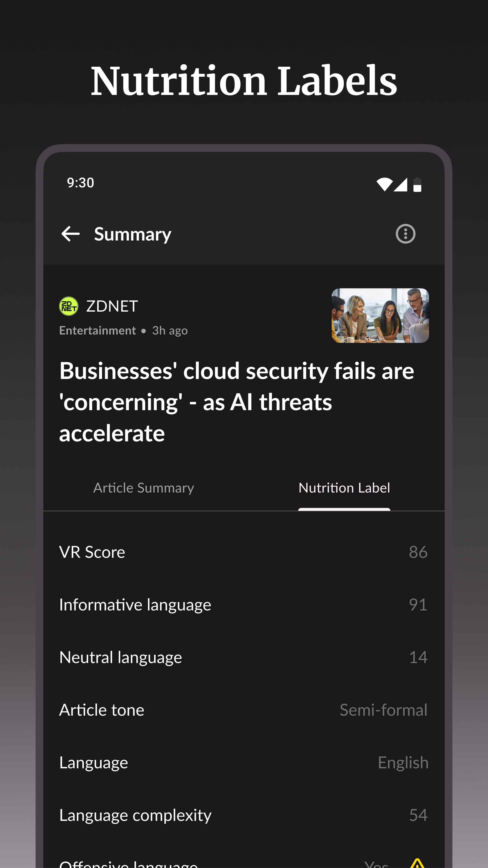Tap the Entertainment category label
The height and width of the screenshot is (868, 488).
(x=97, y=331)
